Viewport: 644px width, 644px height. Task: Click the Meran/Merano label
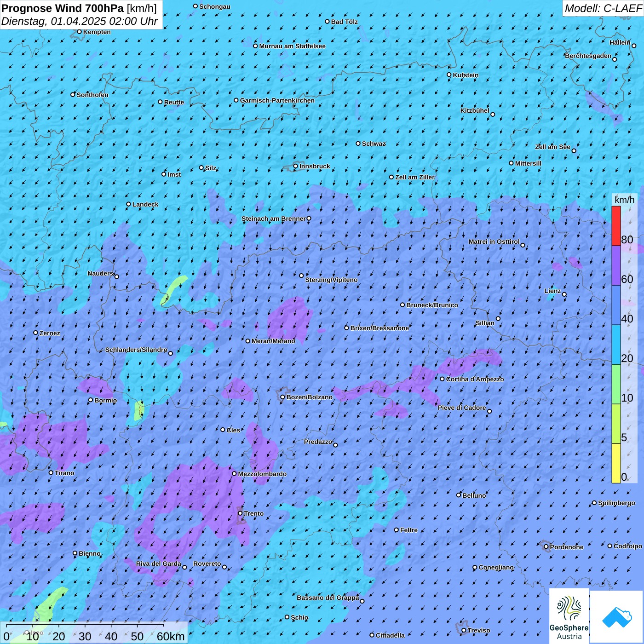point(273,341)
